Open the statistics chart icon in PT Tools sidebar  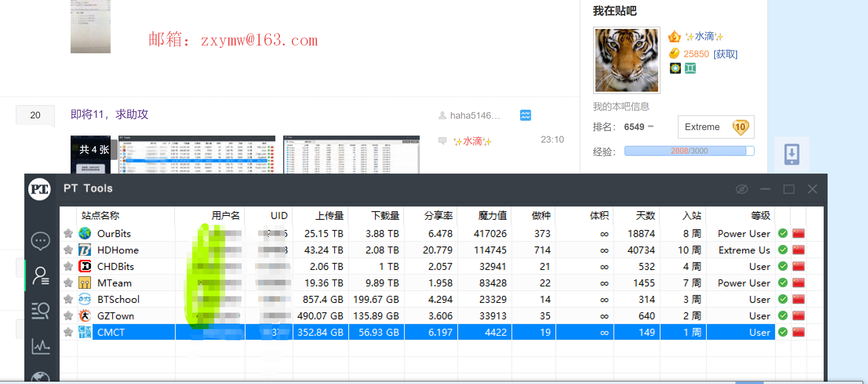click(x=40, y=346)
